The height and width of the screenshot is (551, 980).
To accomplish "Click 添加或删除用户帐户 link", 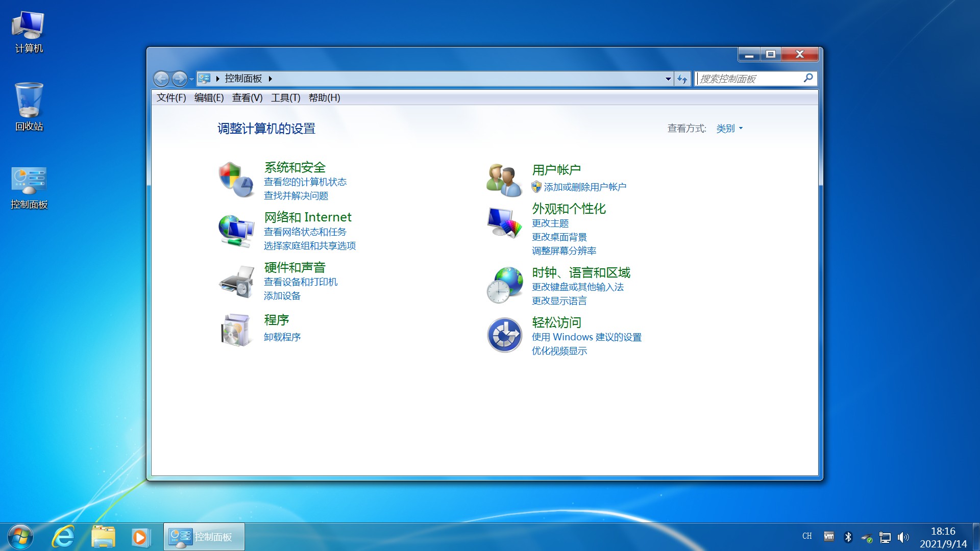I will [x=585, y=187].
